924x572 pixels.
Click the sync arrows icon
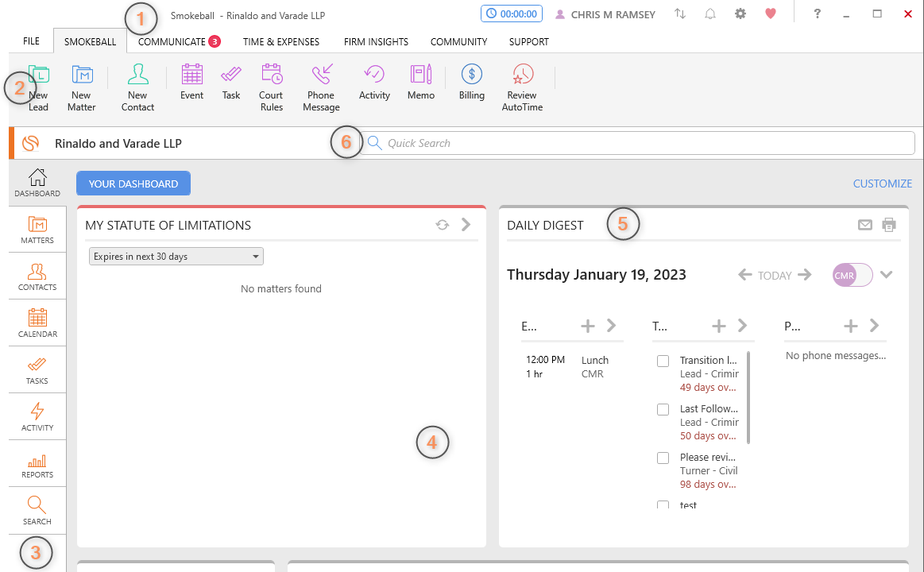click(680, 14)
